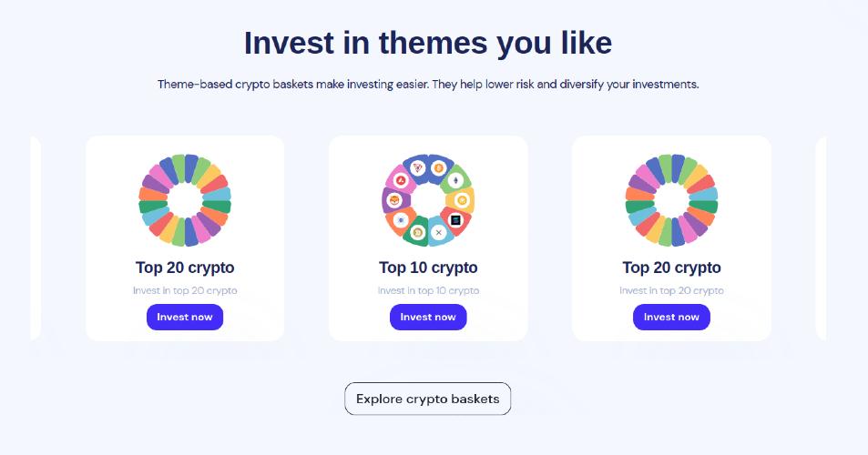Click the color wheel in the last Top 20 card
Viewport: 868px width, 455px height.
671,200
